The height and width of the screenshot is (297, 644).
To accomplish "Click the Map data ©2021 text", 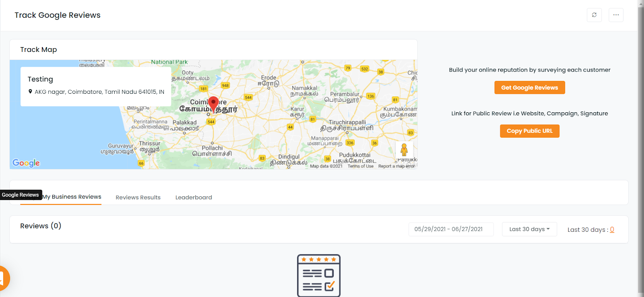I will click(x=326, y=166).
